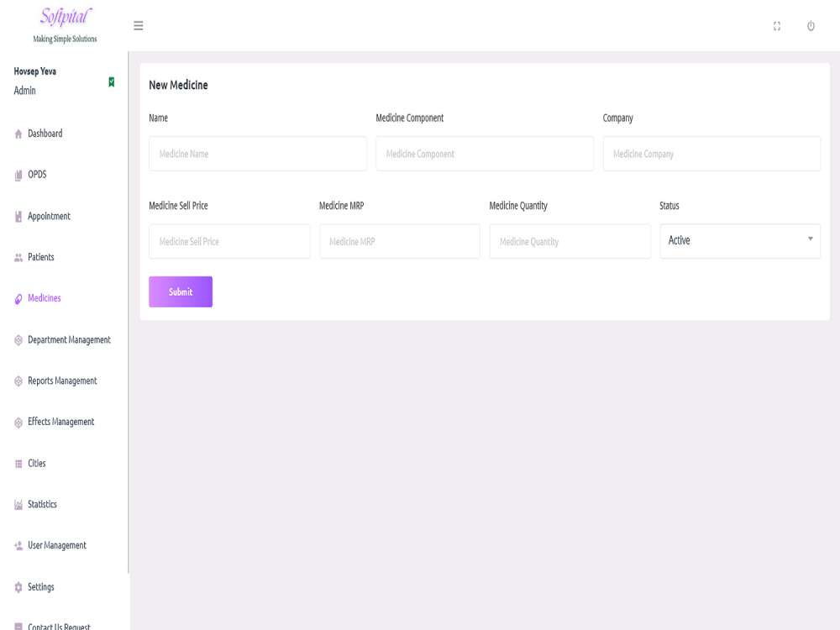Focus the Medicine Company input field
The height and width of the screenshot is (630, 840).
(711, 154)
